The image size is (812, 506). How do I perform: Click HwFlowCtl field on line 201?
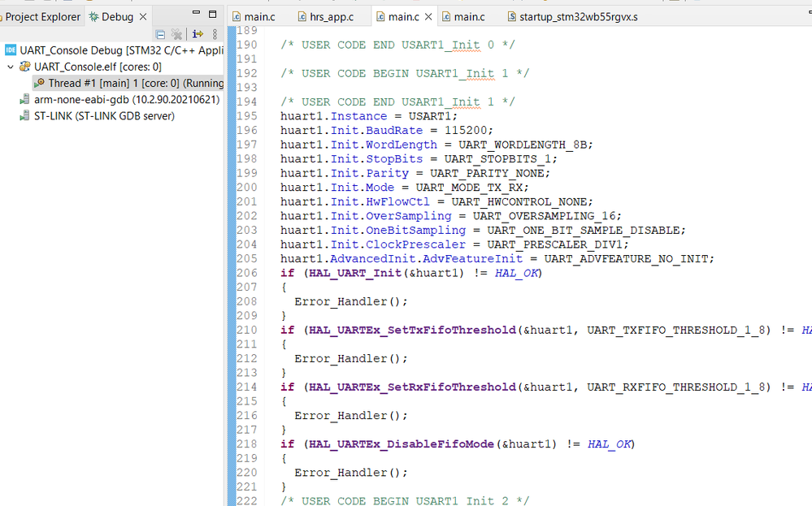tap(397, 201)
